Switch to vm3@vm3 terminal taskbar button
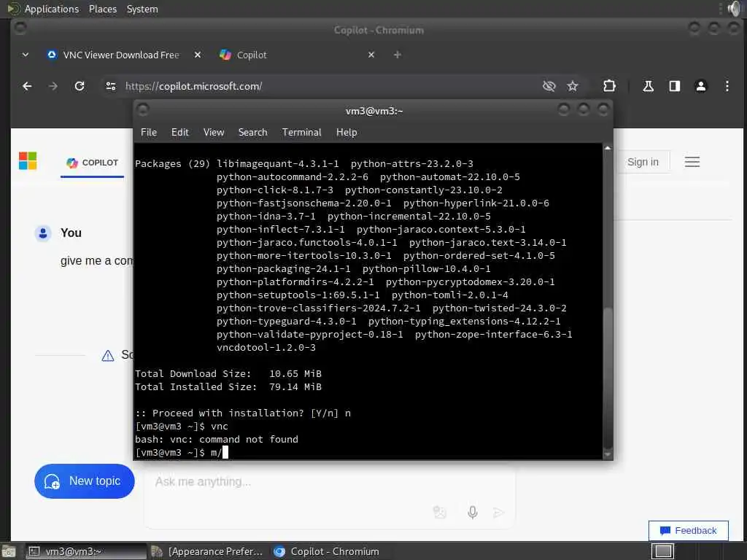The height and width of the screenshot is (560, 747). pos(85,551)
